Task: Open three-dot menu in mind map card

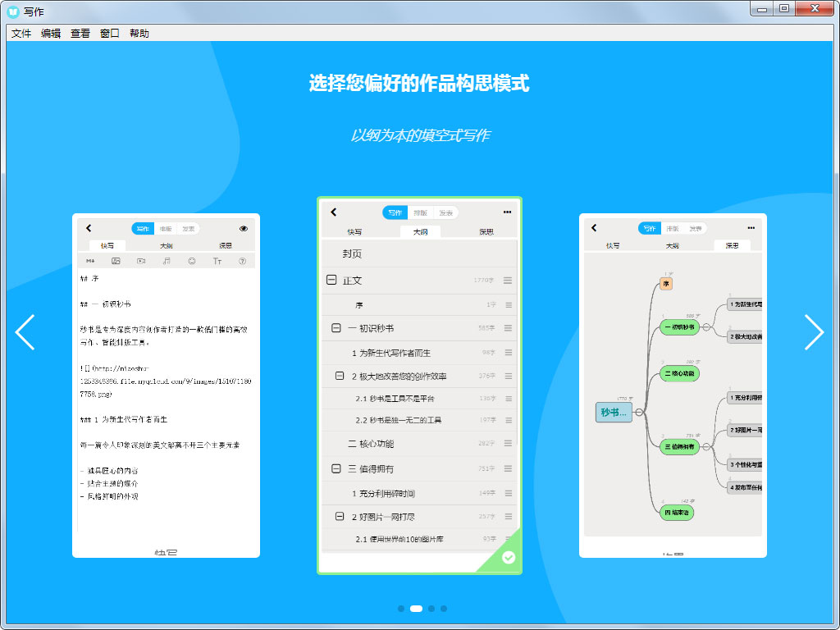Action: point(751,228)
